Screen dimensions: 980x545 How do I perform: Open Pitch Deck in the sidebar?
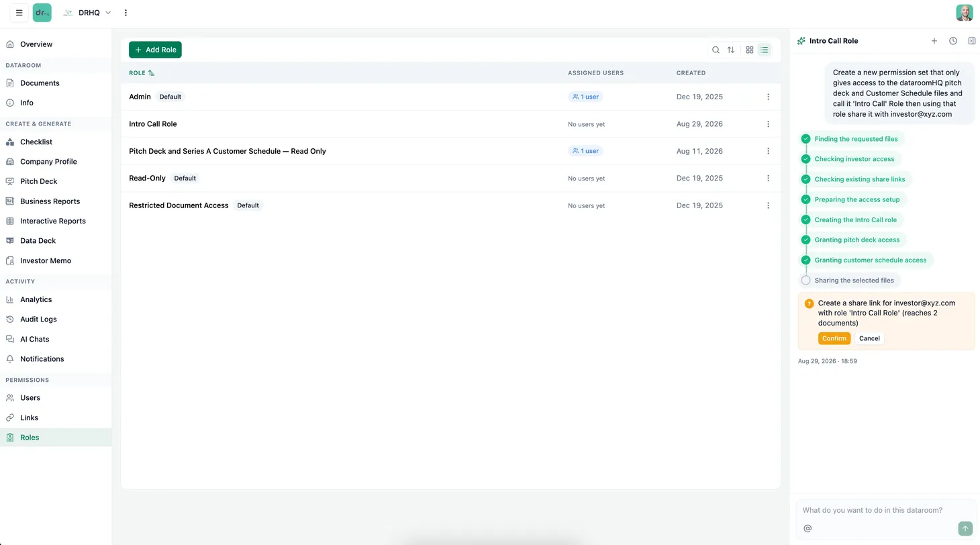click(x=56, y=181)
